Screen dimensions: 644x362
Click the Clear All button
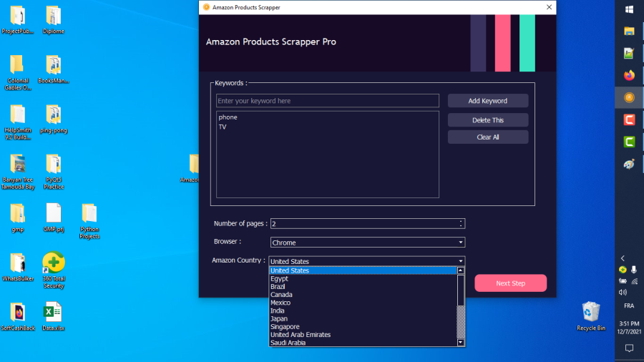click(487, 137)
